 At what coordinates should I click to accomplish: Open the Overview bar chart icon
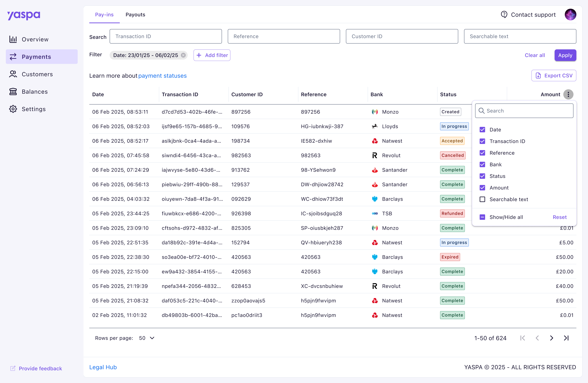(13, 39)
